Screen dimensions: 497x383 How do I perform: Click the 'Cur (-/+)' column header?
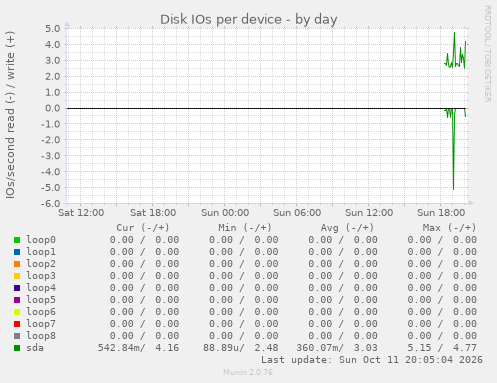pos(143,228)
